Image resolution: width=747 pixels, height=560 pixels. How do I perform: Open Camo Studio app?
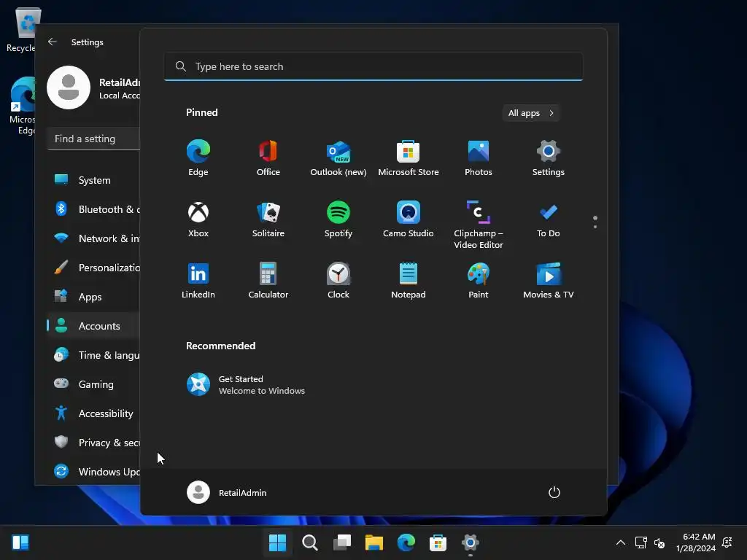409,219
